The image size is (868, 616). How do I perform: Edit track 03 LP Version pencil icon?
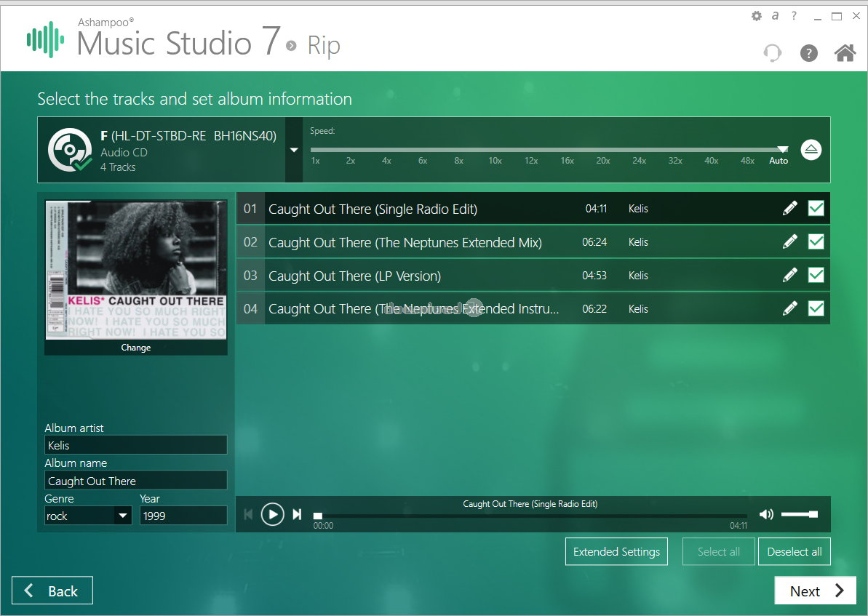pos(789,276)
